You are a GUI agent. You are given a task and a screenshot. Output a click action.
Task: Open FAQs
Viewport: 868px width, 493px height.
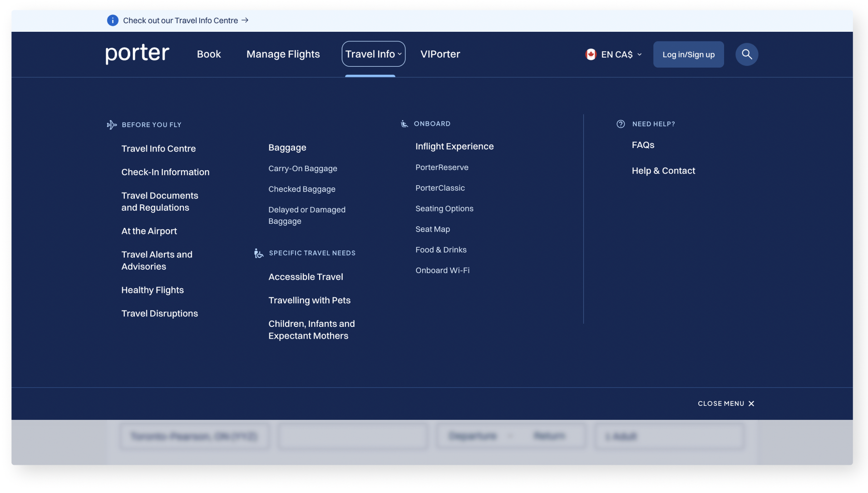coord(643,145)
